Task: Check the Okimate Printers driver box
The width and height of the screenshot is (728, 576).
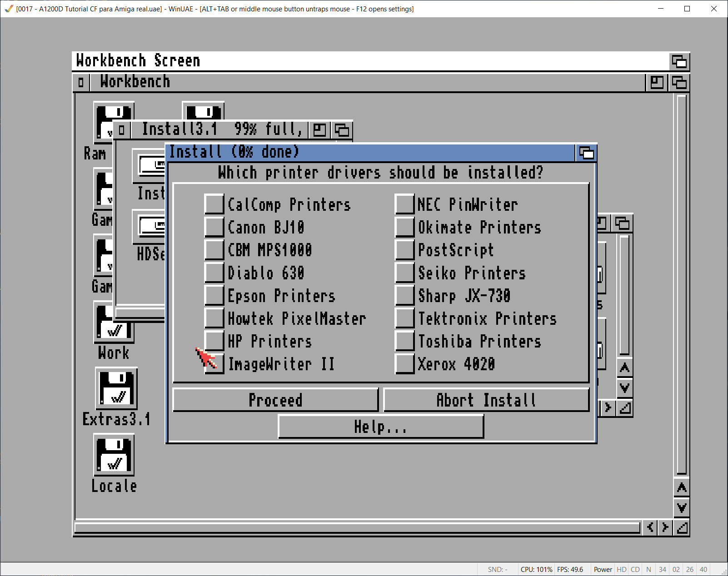Action: (404, 227)
